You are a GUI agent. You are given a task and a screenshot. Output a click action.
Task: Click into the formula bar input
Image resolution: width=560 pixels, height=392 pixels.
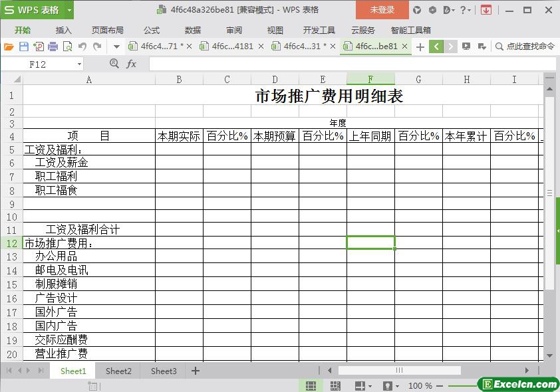click(x=352, y=64)
